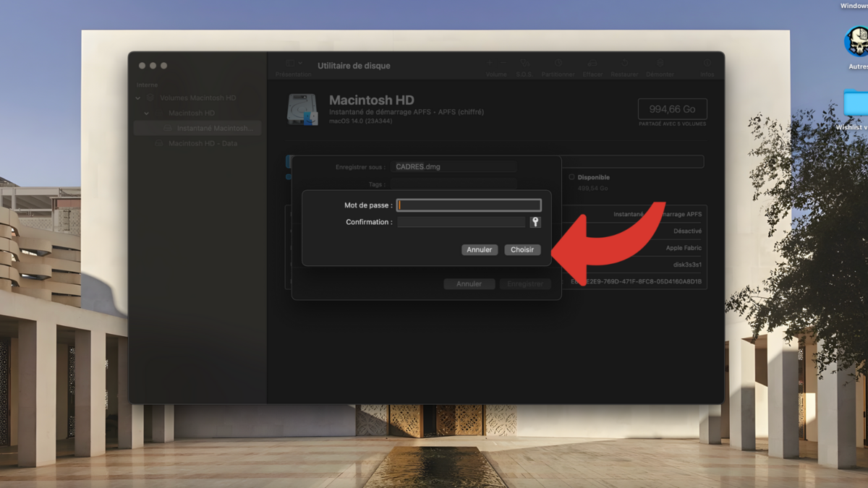
Task: Open the Wishlist folder on the desktop
Action: 856,103
